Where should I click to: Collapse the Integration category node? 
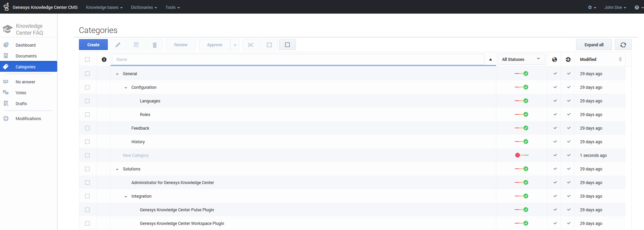pyautogui.click(x=126, y=196)
